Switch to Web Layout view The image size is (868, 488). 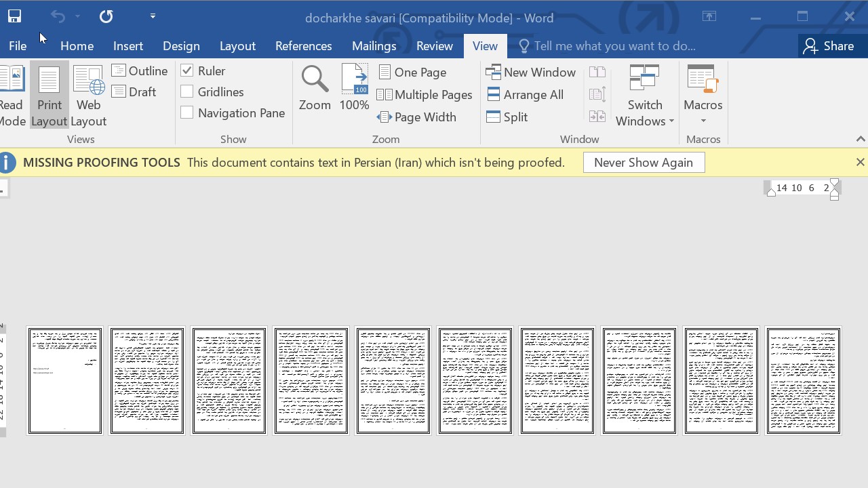coord(89,96)
